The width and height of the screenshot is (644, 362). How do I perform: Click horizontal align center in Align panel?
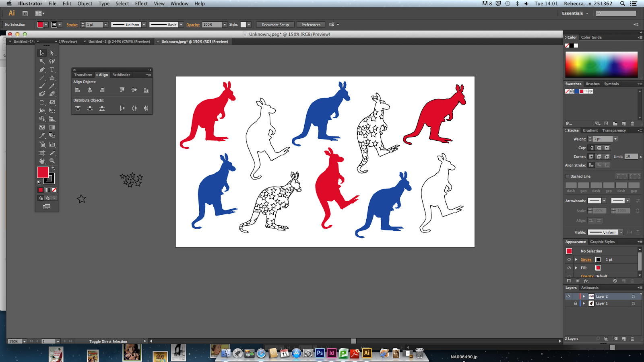89,89
